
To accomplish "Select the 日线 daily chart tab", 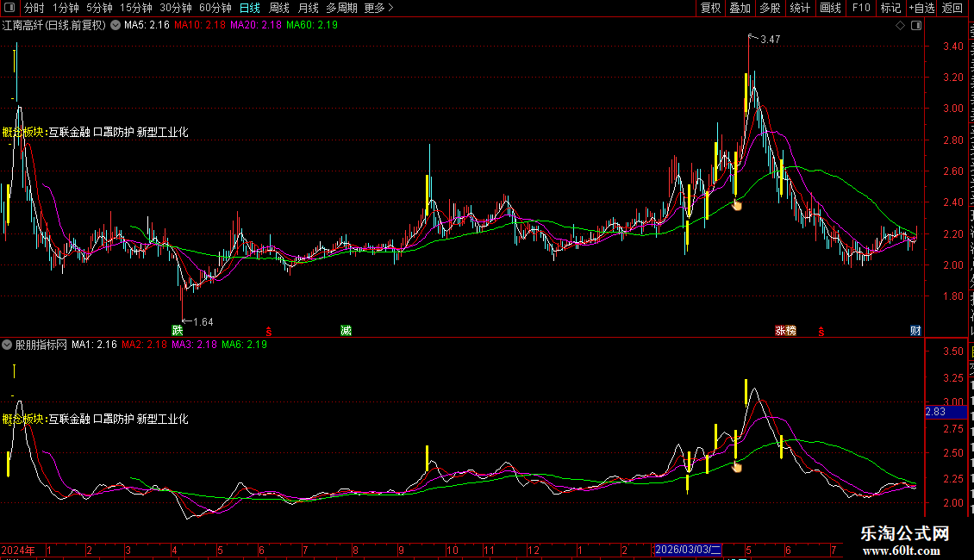I will 250,8.
